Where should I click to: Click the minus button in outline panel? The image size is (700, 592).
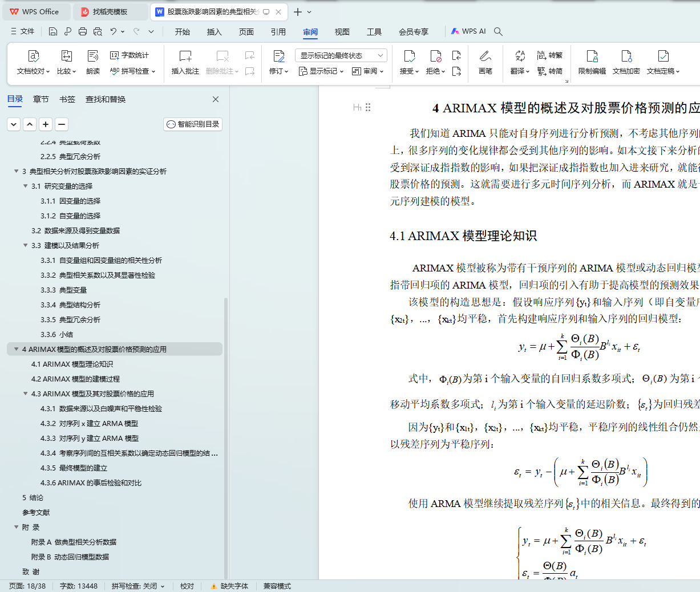coord(62,124)
